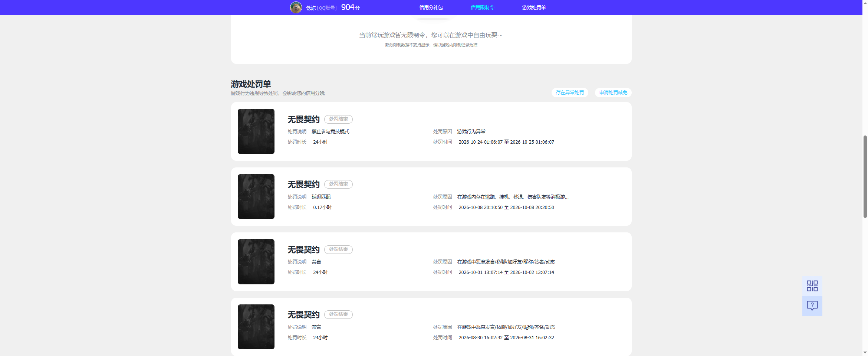Viewport: 868px width, 356px height.
Task: Click the user avatar icon in header
Action: [x=296, y=7]
